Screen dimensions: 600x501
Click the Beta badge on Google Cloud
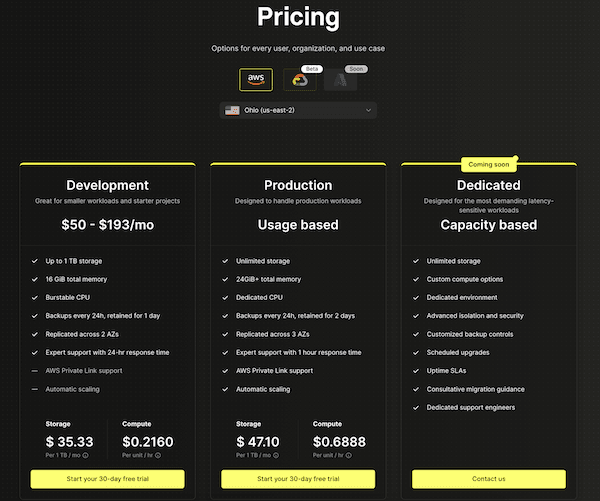click(311, 68)
